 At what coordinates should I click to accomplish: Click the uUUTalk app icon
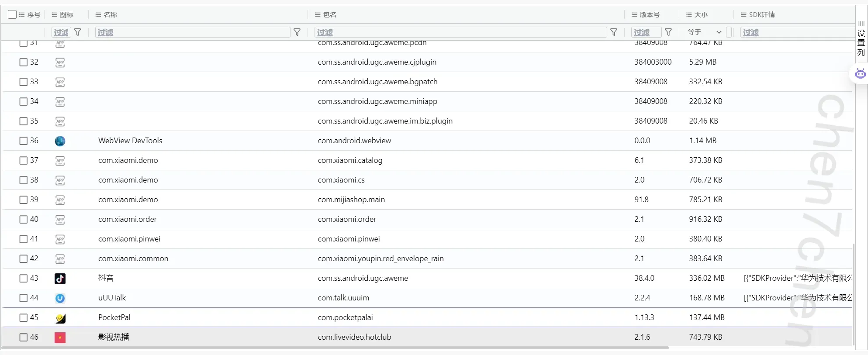[60, 298]
